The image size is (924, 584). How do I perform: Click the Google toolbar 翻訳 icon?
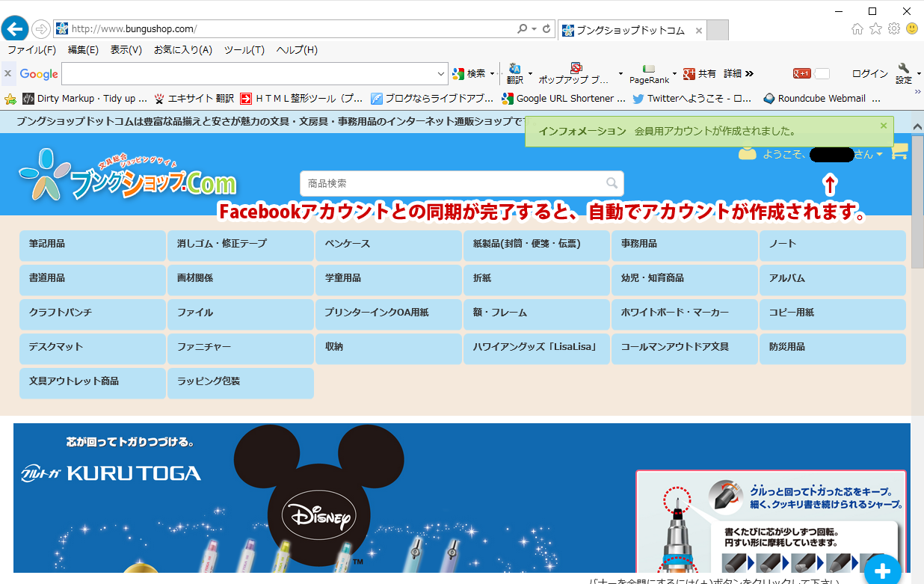(515, 73)
